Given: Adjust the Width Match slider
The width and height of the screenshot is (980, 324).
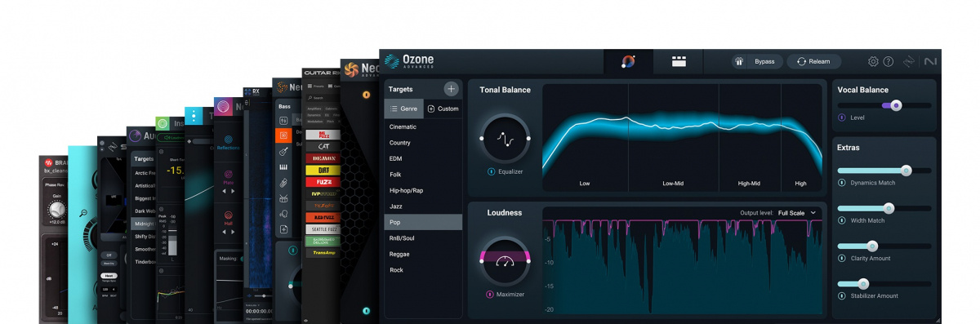Looking at the screenshot, I should coord(884,208).
